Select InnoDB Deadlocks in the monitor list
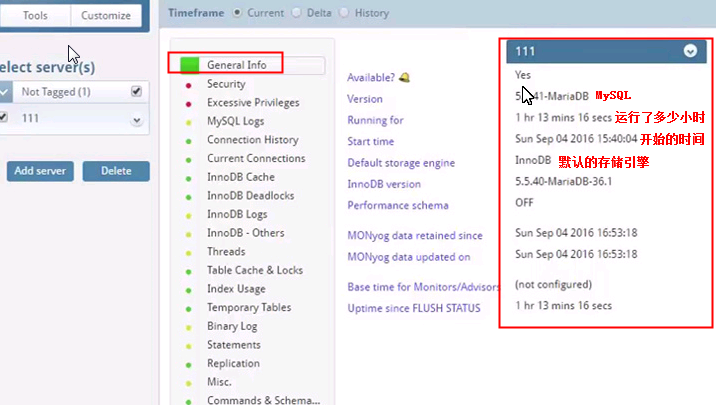 click(251, 196)
